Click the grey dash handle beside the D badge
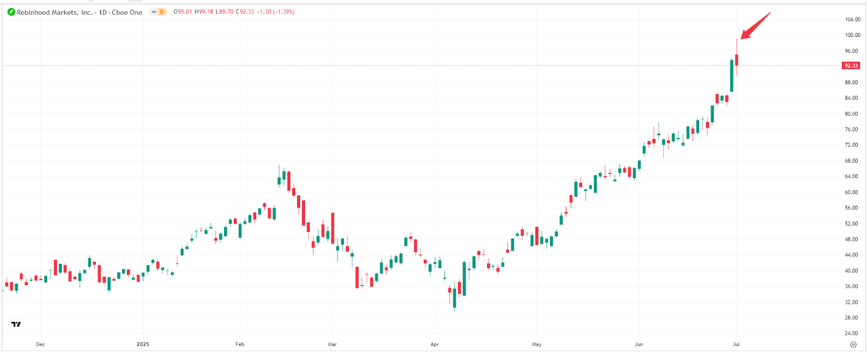Screen dimensions: 868x354 (154, 12)
